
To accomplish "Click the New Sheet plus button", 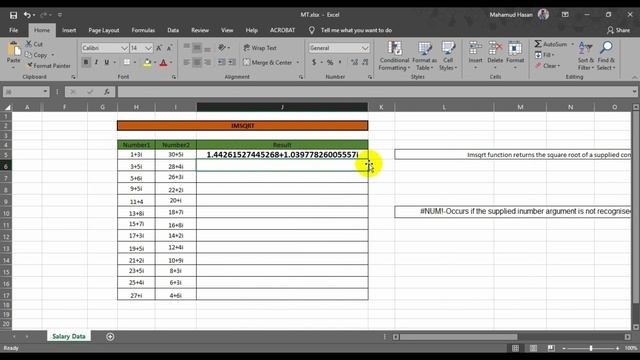I will [110, 337].
